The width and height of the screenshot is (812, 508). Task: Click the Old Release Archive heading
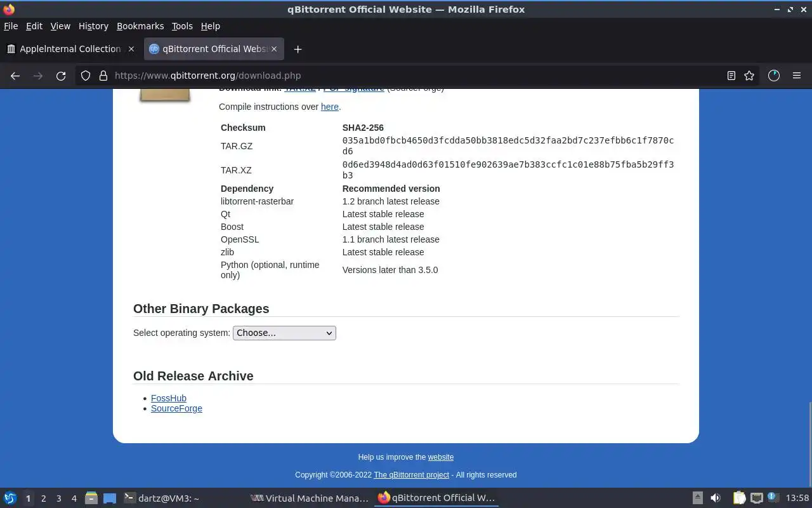pyautogui.click(x=193, y=376)
